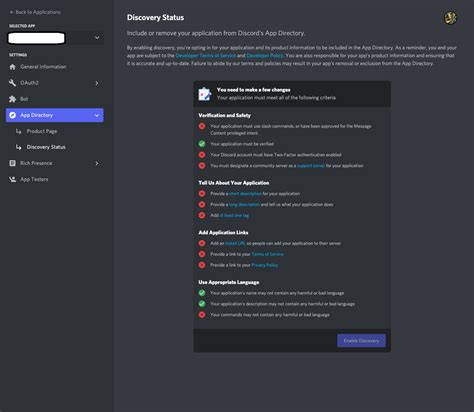Expand the OAuth2 submenu chevron
474x412 pixels.
(97, 83)
